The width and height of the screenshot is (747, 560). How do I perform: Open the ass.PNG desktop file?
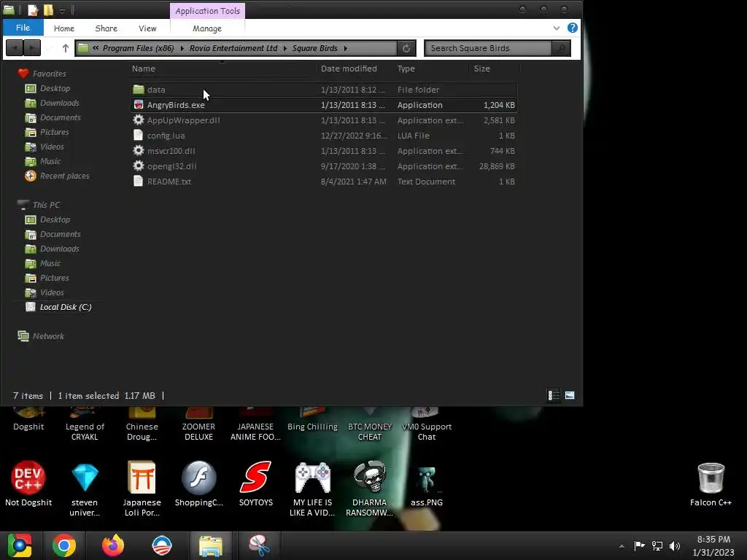(426, 486)
